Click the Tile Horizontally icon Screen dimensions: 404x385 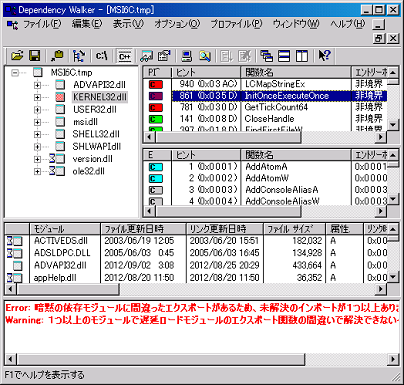(284, 56)
